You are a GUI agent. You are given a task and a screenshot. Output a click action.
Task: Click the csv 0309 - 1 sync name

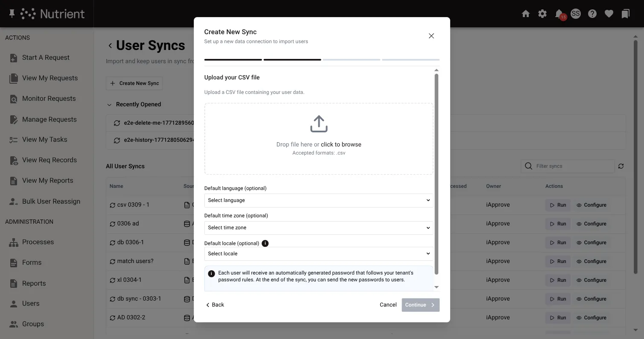133,205
